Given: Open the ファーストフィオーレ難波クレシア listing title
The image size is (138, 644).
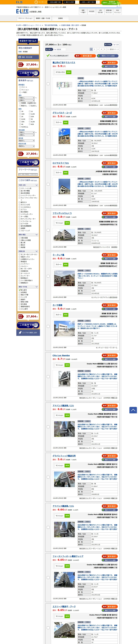Looking at the screenshot, I should [68, 556].
